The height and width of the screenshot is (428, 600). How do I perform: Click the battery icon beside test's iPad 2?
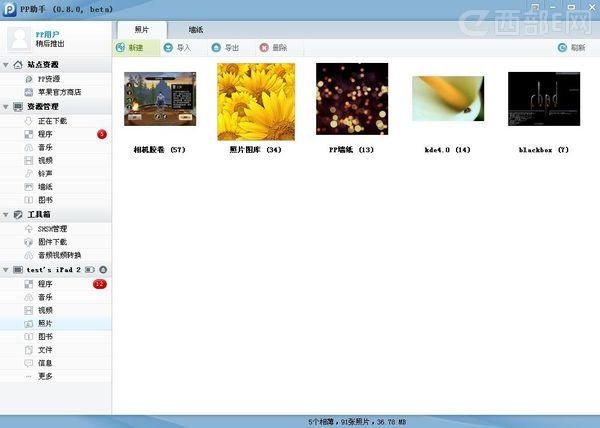(x=90, y=270)
